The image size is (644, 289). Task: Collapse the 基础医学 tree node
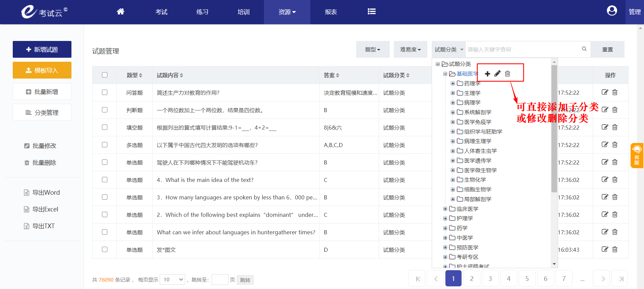445,74
